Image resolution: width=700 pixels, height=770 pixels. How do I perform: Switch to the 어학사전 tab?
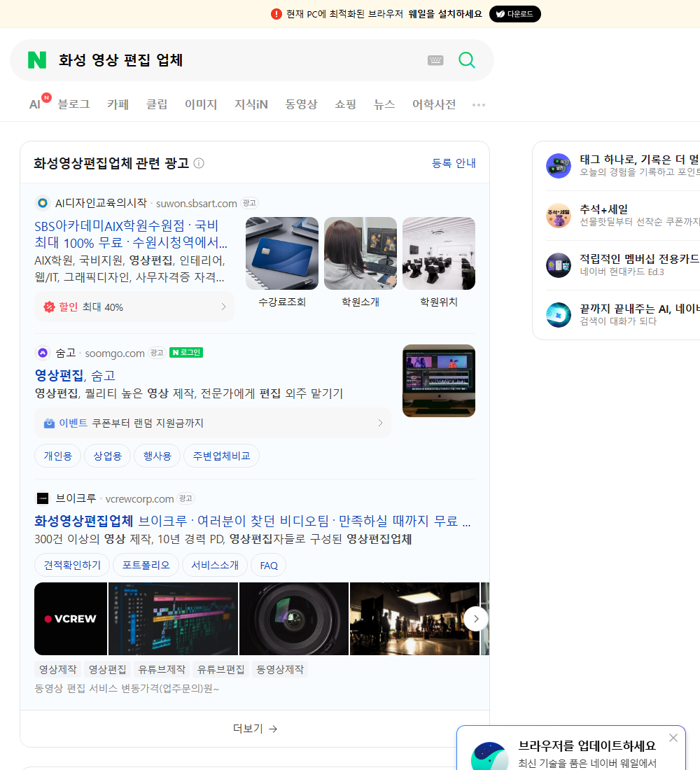tap(434, 104)
